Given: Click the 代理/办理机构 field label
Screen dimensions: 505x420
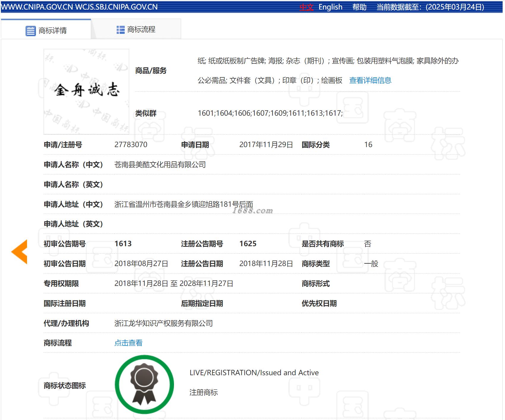Looking at the screenshot, I should click(x=66, y=323).
